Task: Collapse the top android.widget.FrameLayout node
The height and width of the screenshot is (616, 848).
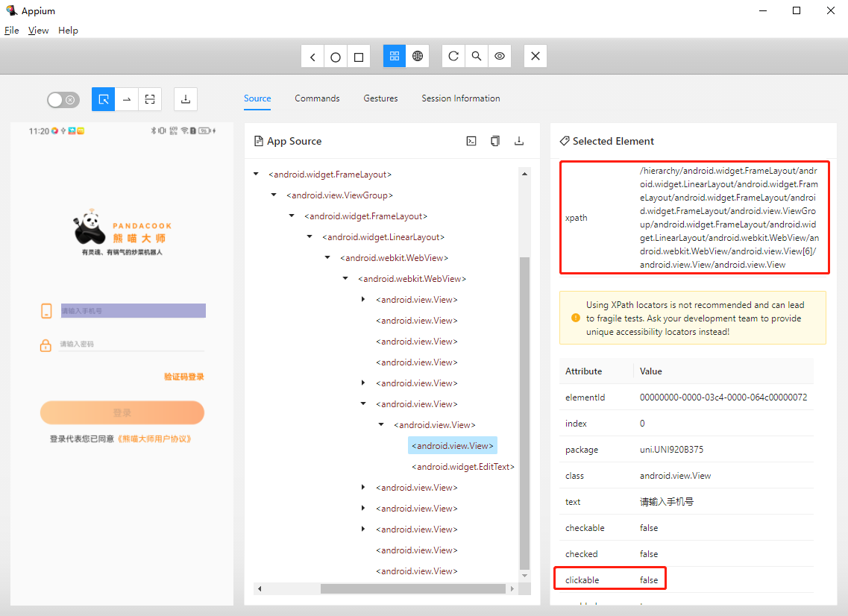Action: tap(256, 175)
